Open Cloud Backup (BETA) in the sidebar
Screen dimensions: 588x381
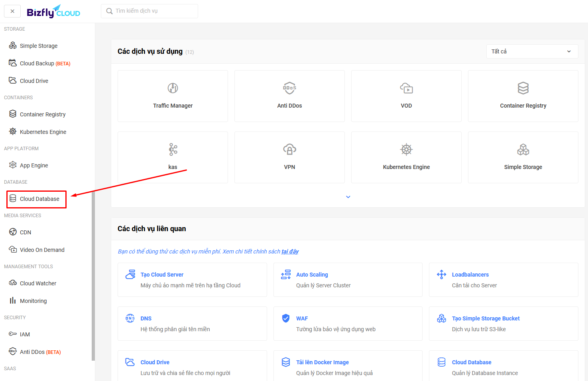tap(45, 63)
